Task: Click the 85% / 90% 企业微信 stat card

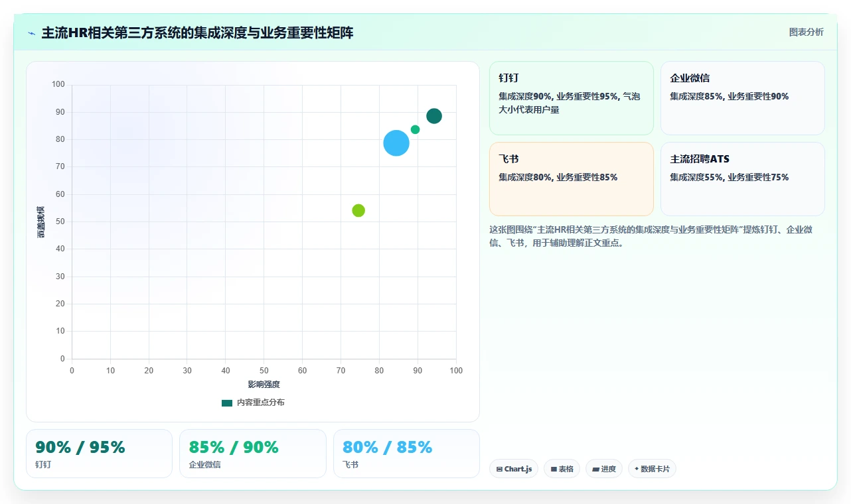Action: click(253, 454)
